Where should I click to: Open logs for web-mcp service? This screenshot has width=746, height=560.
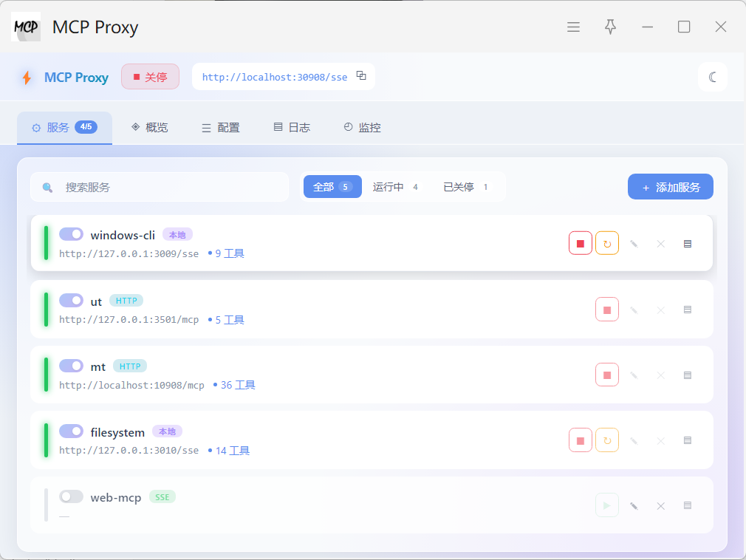coord(687,506)
